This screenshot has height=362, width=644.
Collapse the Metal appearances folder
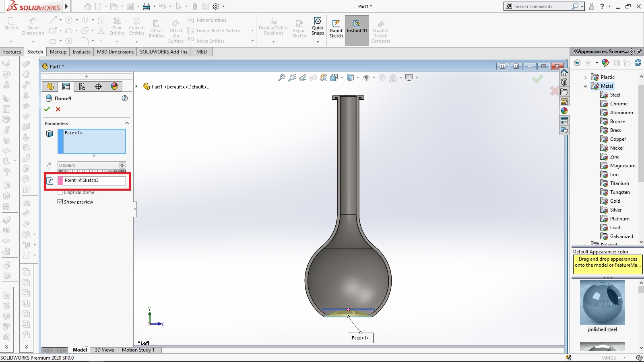tap(586, 86)
